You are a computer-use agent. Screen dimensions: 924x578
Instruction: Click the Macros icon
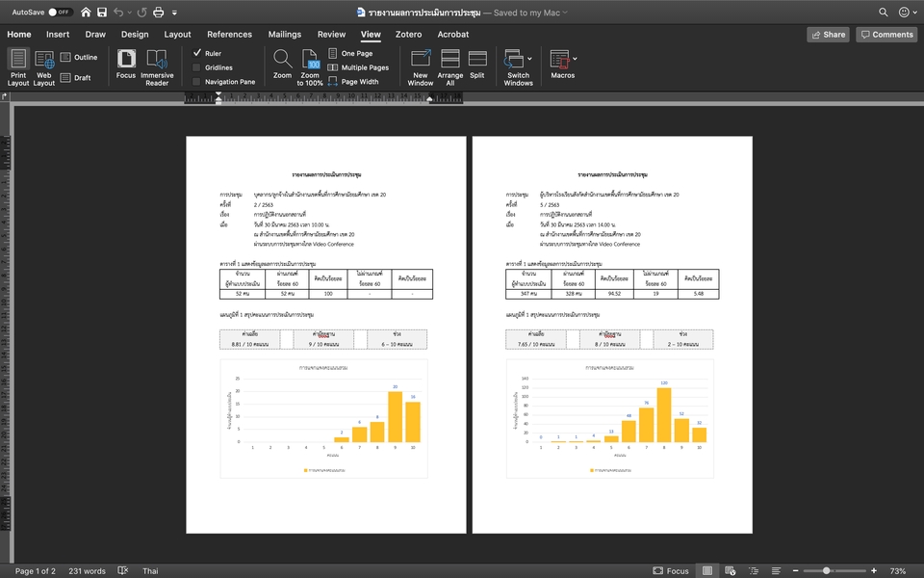[x=559, y=59]
